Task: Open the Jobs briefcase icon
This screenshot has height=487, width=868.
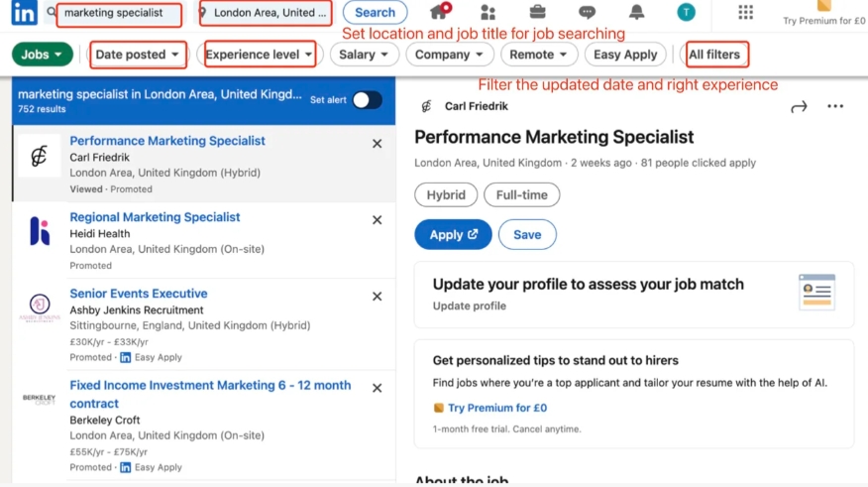Action: 537,12
